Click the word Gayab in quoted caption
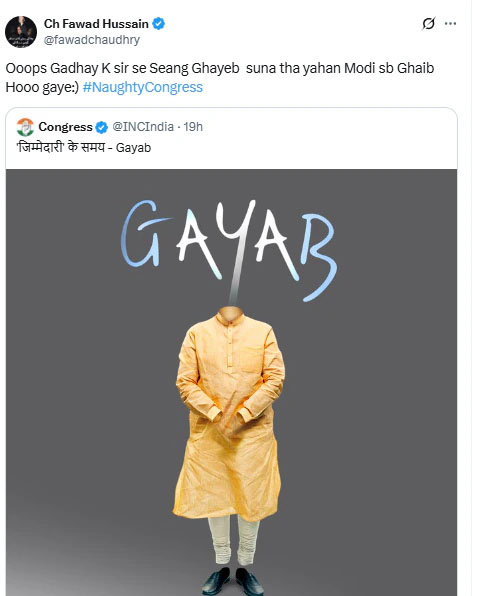Screen dimensions: 479x596 [133, 147]
